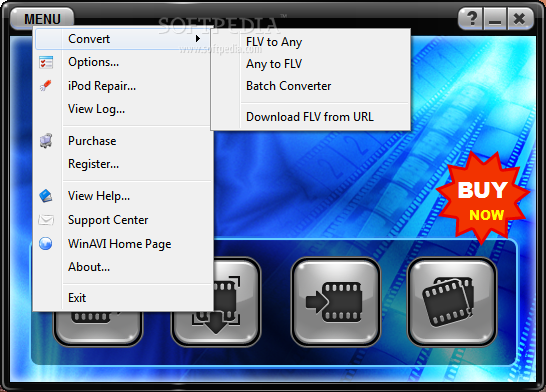546x392 pixels.
Task: Expand the Convert submenu arrow
Action: tap(198, 39)
